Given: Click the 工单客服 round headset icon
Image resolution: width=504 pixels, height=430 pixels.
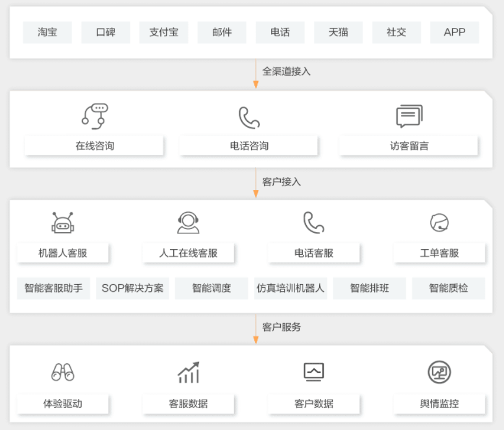Looking at the screenshot, I should (x=439, y=222).
